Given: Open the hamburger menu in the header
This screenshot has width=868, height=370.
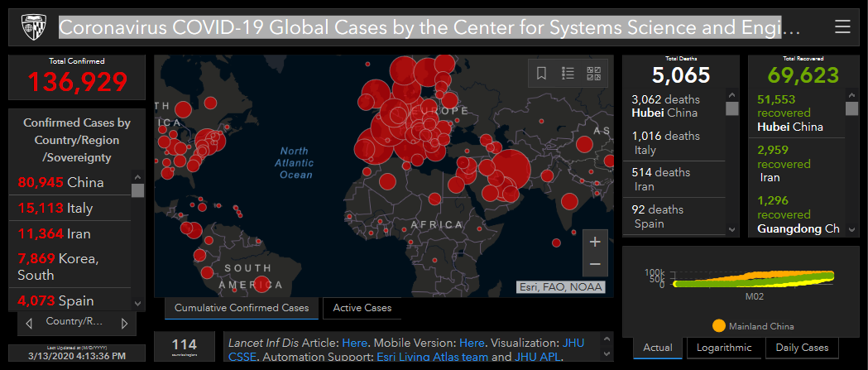Looking at the screenshot, I should point(842,26).
